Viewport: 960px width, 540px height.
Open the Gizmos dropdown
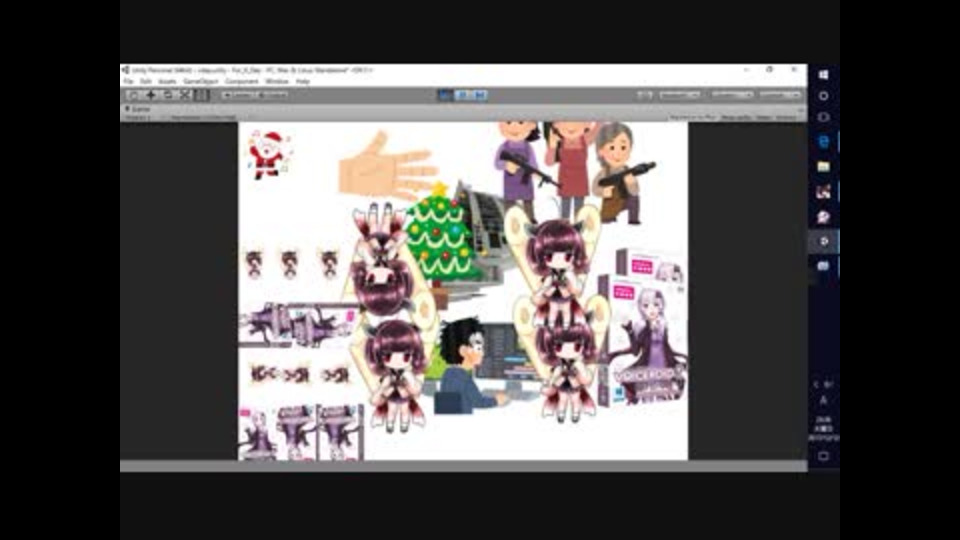787,117
